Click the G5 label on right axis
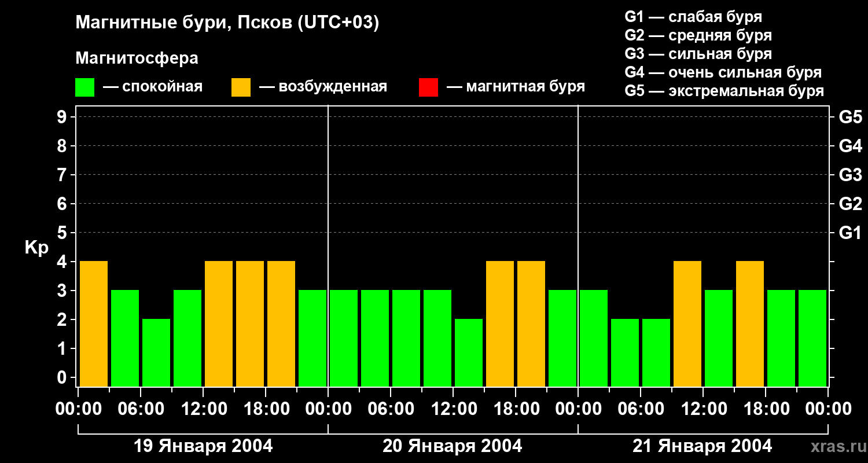The height and width of the screenshot is (463, 868). click(850, 117)
